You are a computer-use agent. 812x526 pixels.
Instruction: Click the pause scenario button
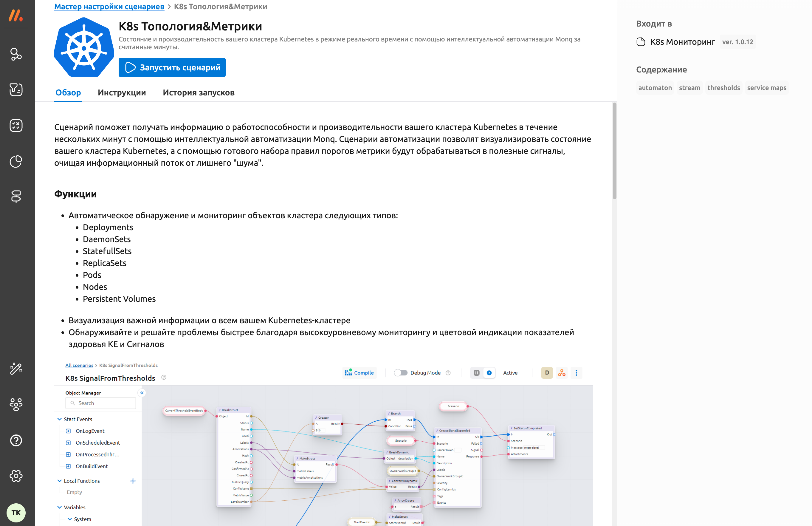pyautogui.click(x=476, y=373)
